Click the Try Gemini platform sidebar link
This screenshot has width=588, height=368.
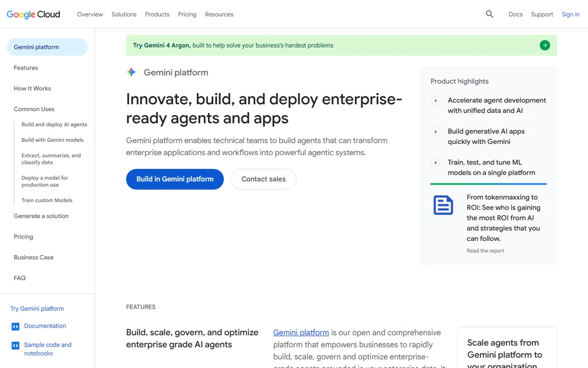pos(37,309)
